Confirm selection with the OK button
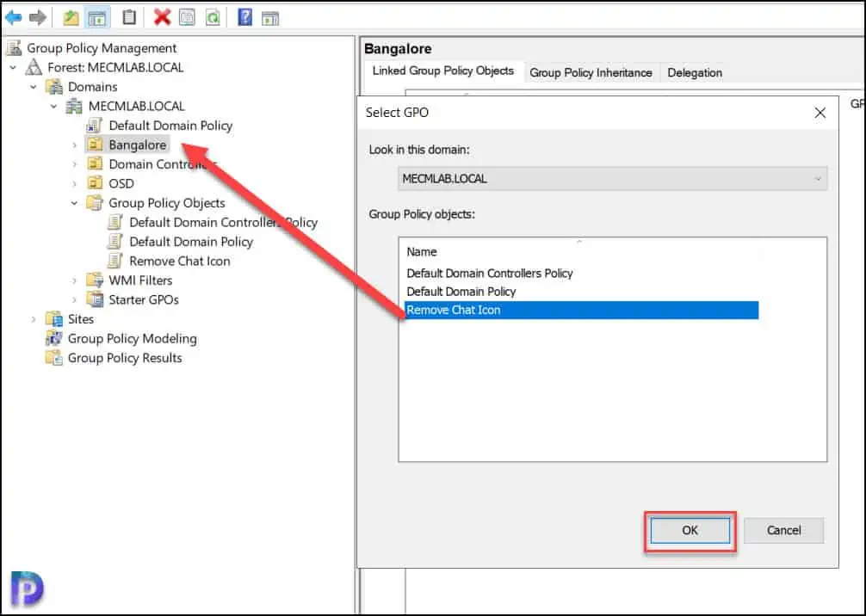This screenshot has height=616, width=866. [690, 531]
